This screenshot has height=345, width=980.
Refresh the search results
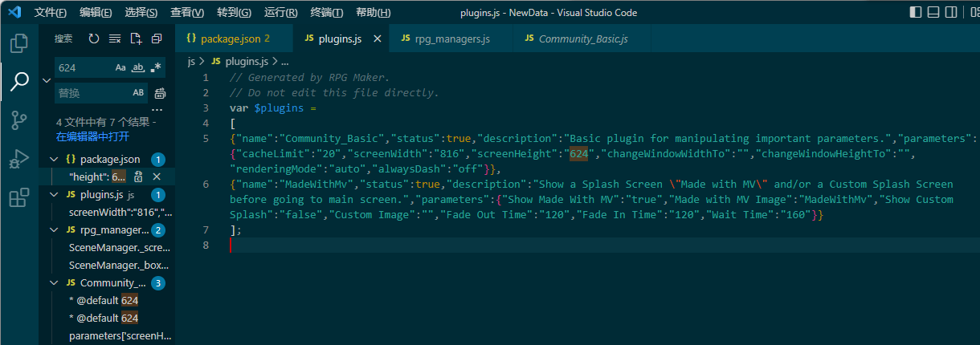pyautogui.click(x=94, y=39)
